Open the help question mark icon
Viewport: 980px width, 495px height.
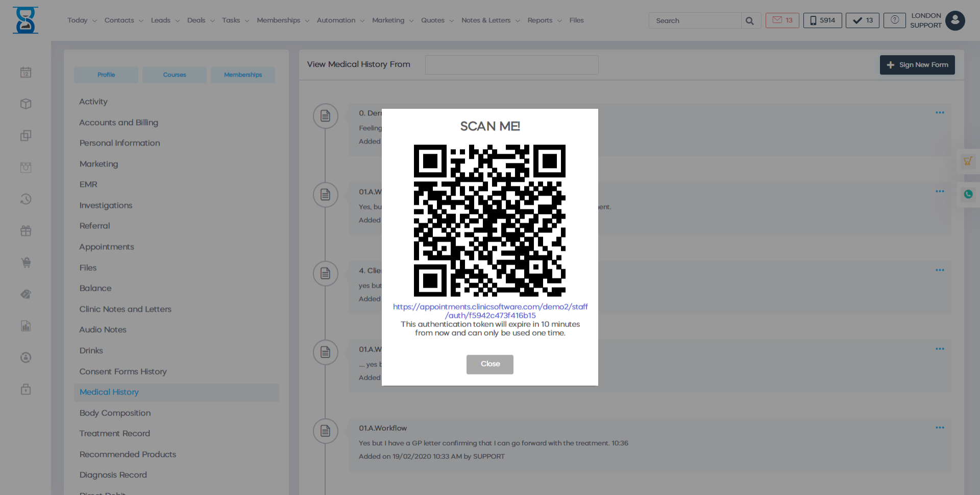click(x=894, y=20)
